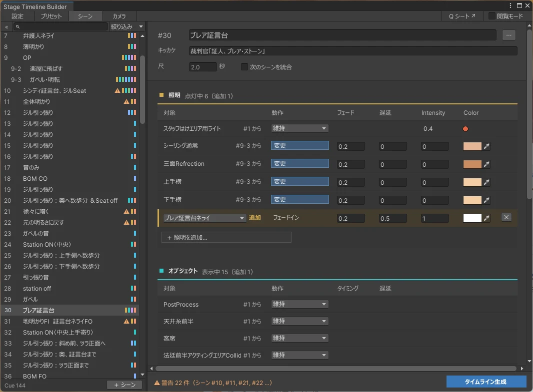
Task: Click the キッカケ text field
Action: 353,51
